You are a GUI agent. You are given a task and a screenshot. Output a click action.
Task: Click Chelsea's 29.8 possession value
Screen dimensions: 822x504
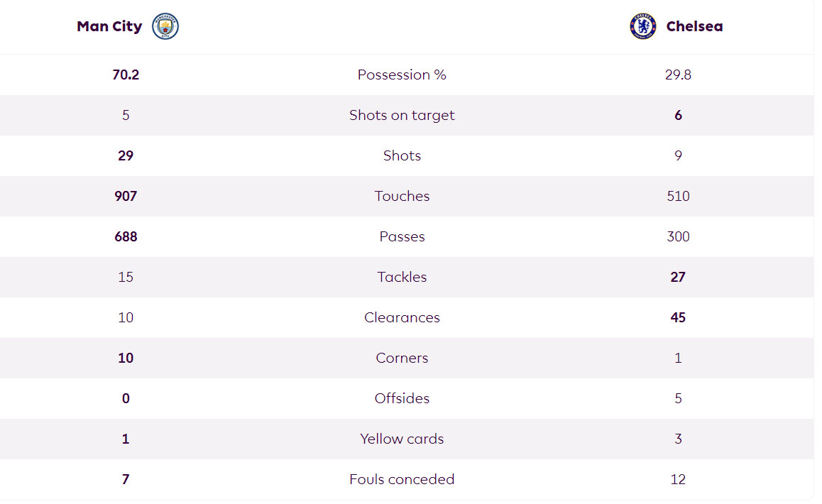click(x=678, y=75)
